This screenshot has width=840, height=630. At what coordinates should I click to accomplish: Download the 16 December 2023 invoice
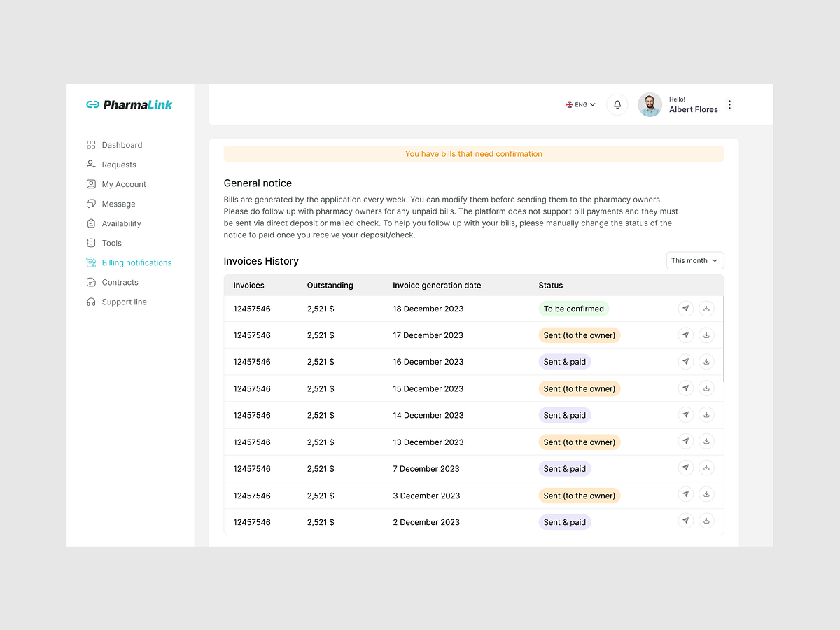coord(706,361)
